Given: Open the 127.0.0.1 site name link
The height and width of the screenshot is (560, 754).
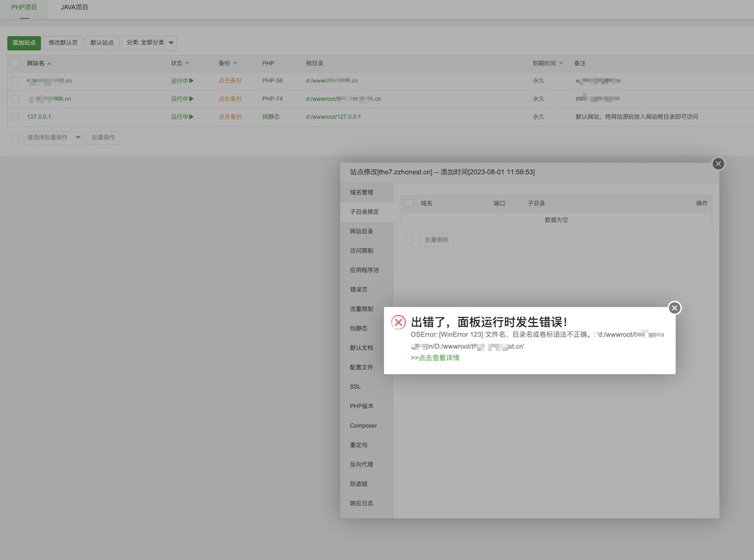Looking at the screenshot, I should point(39,117).
